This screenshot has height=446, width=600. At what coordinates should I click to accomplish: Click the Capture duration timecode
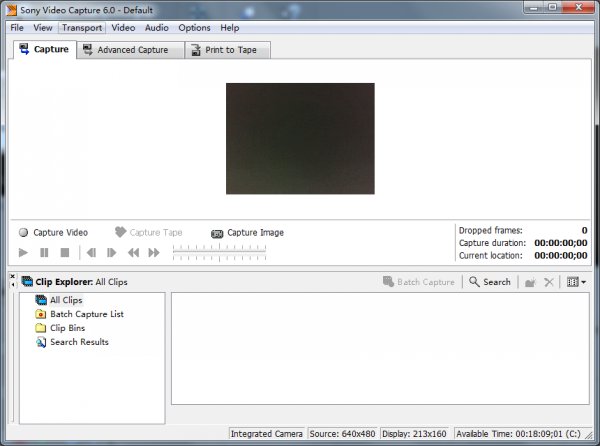[561, 243]
